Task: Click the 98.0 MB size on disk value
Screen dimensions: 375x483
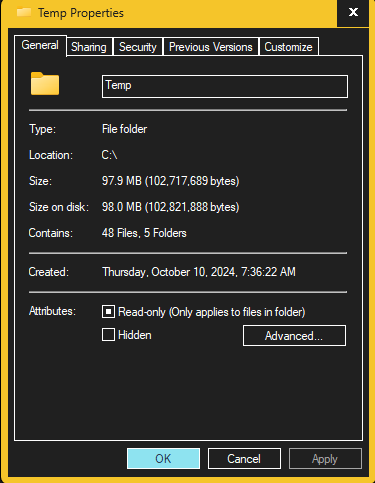Action: (170, 207)
